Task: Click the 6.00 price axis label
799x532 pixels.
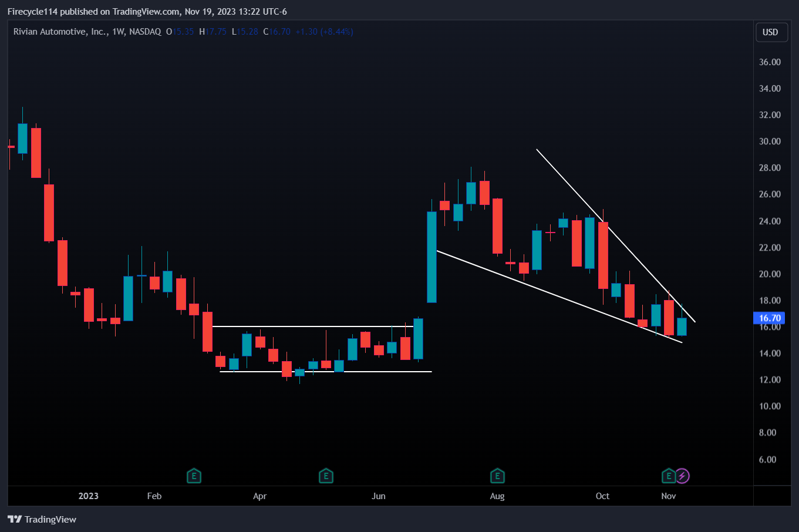Action: click(768, 460)
